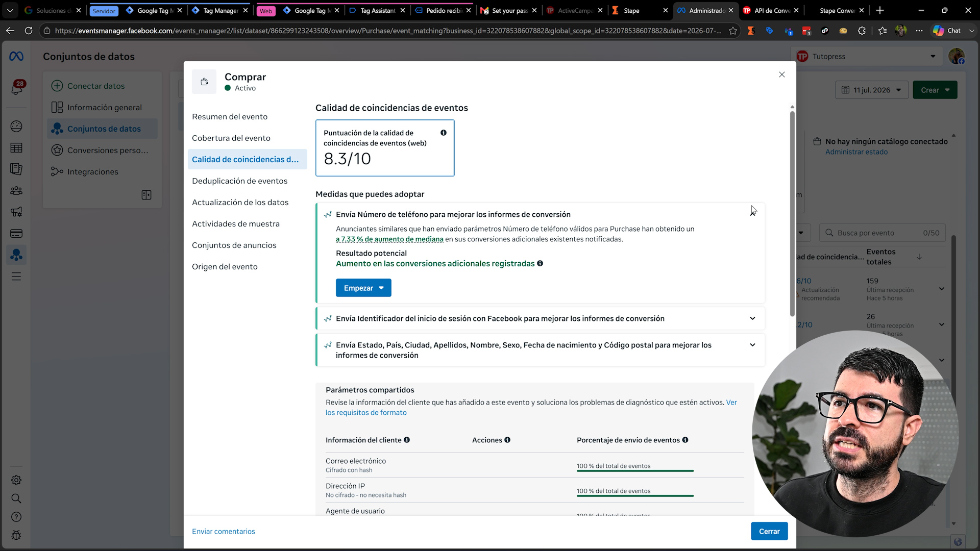Click the Busca por evento search field
980x551 pixels.
(882, 233)
